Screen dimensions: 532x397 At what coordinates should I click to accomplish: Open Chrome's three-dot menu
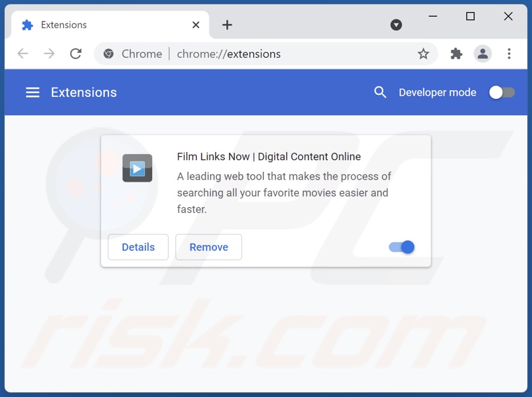(x=509, y=54)
